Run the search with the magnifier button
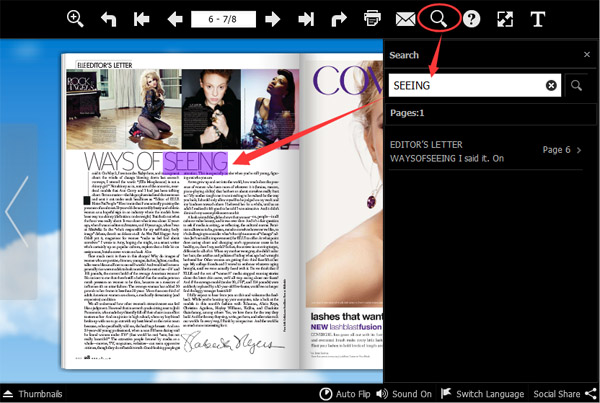 576,87
